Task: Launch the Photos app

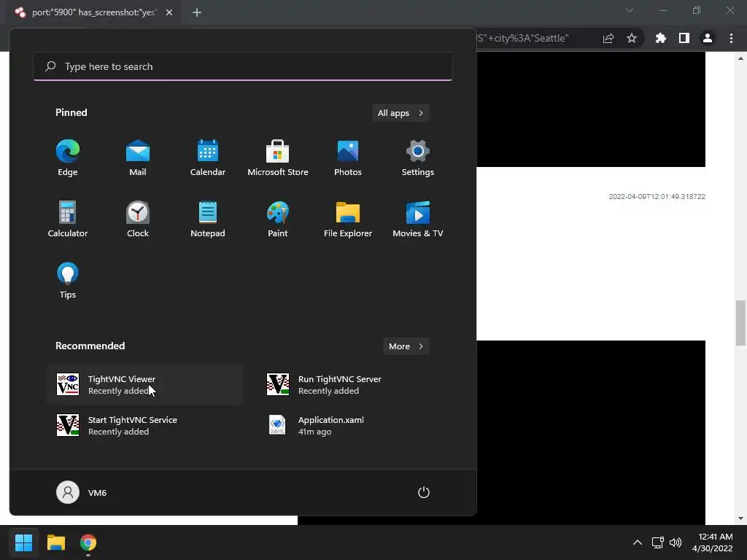Action: pos(348,158)
